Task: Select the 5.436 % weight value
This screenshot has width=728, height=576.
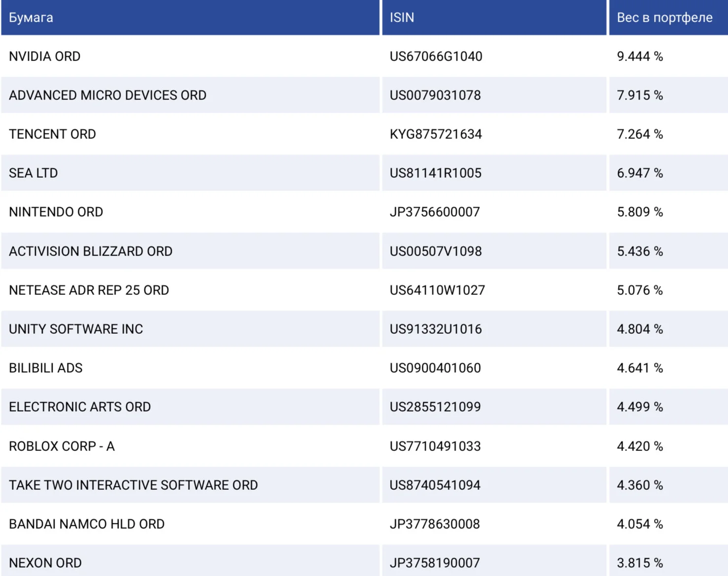Action: [x=640, y=252]
